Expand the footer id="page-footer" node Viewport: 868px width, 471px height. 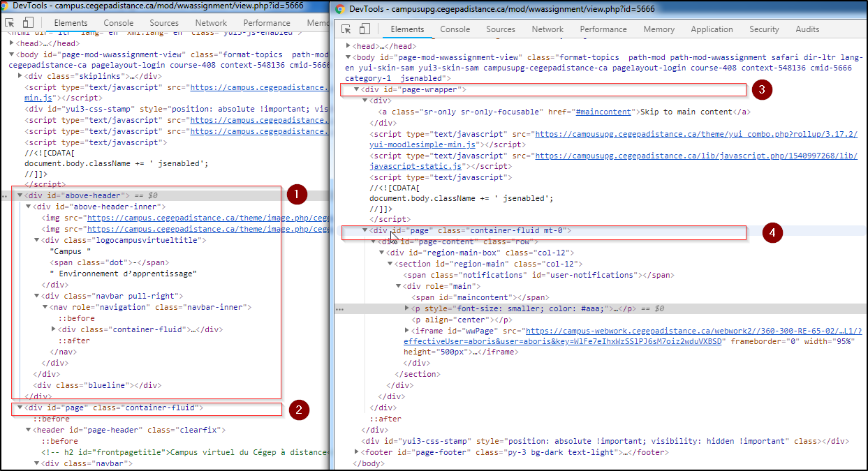[x=358, y=452]
